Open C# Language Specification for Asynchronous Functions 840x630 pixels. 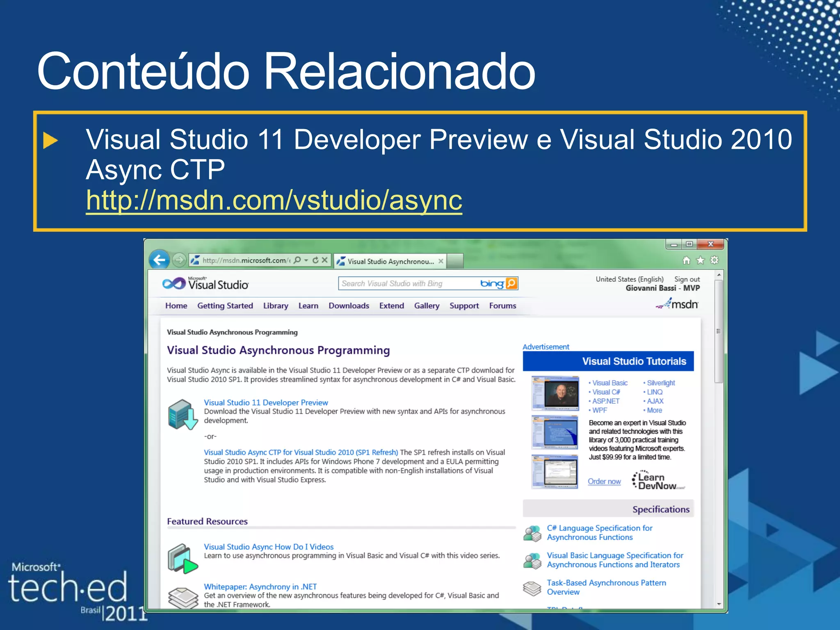click(600, 532)
